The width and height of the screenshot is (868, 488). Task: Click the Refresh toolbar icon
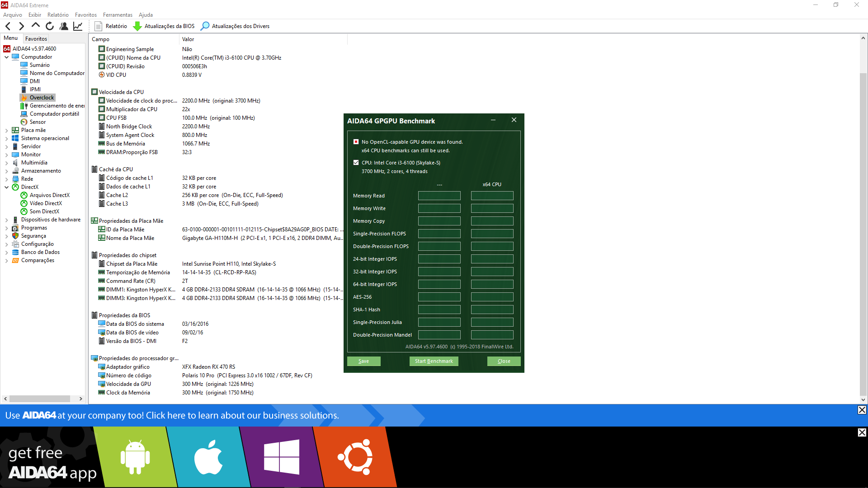(50, 26)
